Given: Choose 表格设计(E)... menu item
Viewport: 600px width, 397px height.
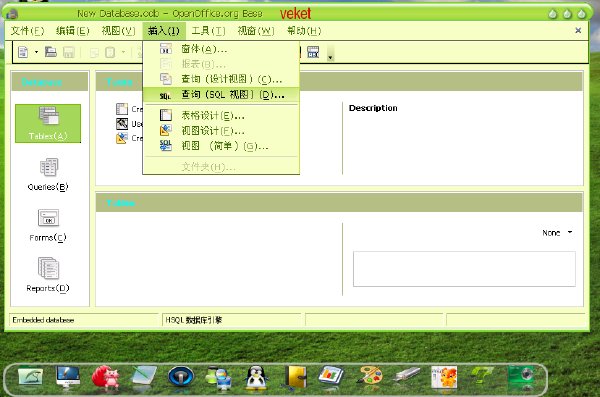Looking at the screenshot, I should (221, 115).
